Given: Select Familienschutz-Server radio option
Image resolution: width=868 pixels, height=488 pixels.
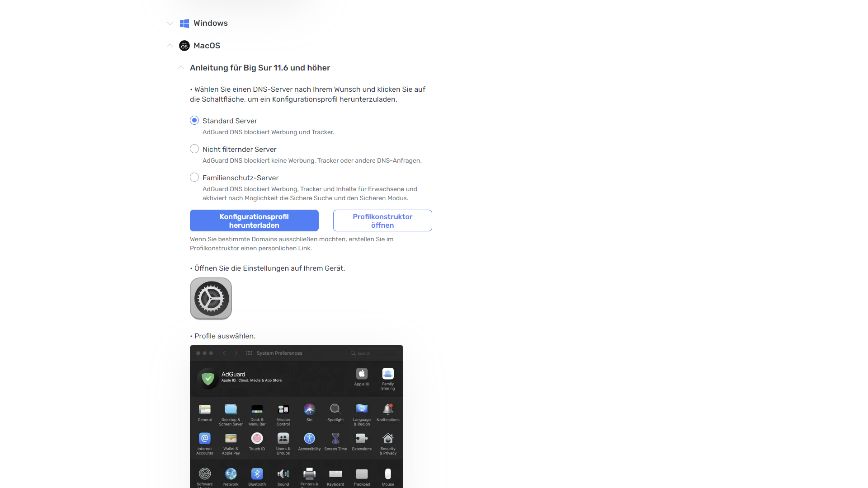Looking at the screenshot, I should [194, 177].
